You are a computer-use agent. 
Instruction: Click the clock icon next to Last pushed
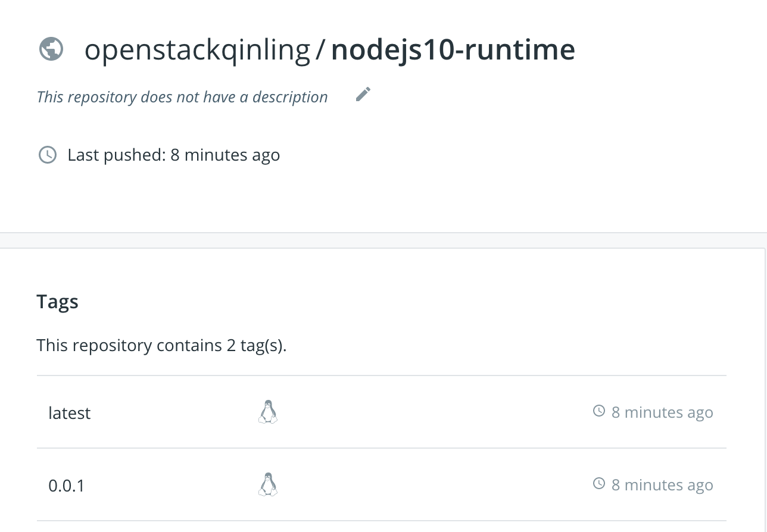coord(47,155)
